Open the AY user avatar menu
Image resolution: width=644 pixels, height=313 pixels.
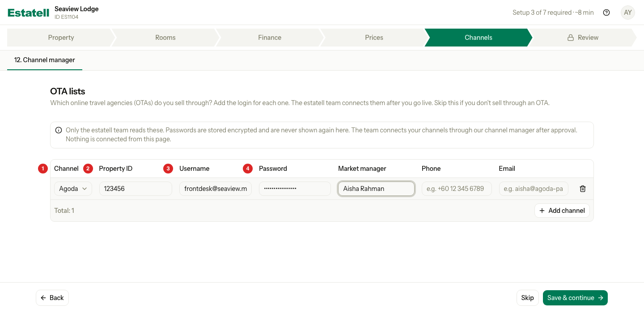(x=628, y=13)
